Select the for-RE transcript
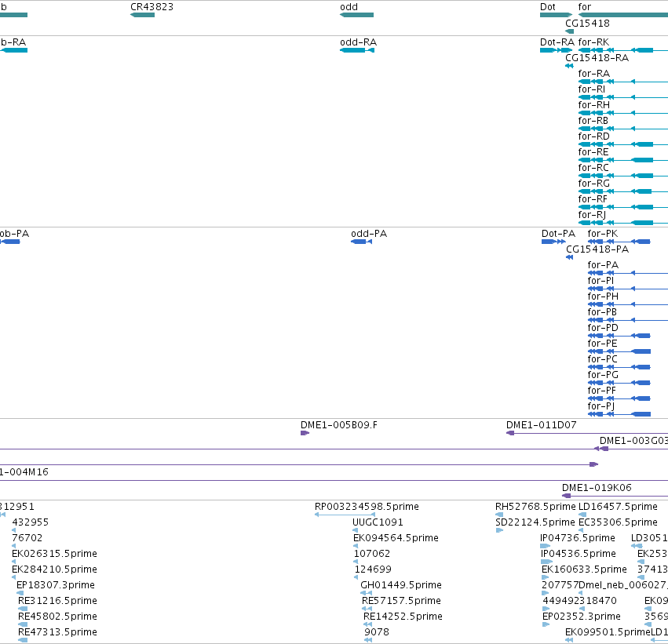 point(622,160)
